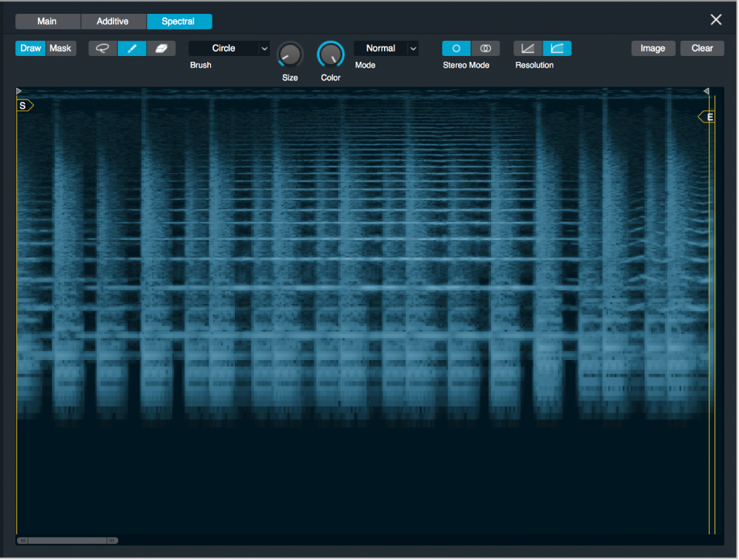Turn the Color intensity knob
739x560 pixels.
(330, 55)
